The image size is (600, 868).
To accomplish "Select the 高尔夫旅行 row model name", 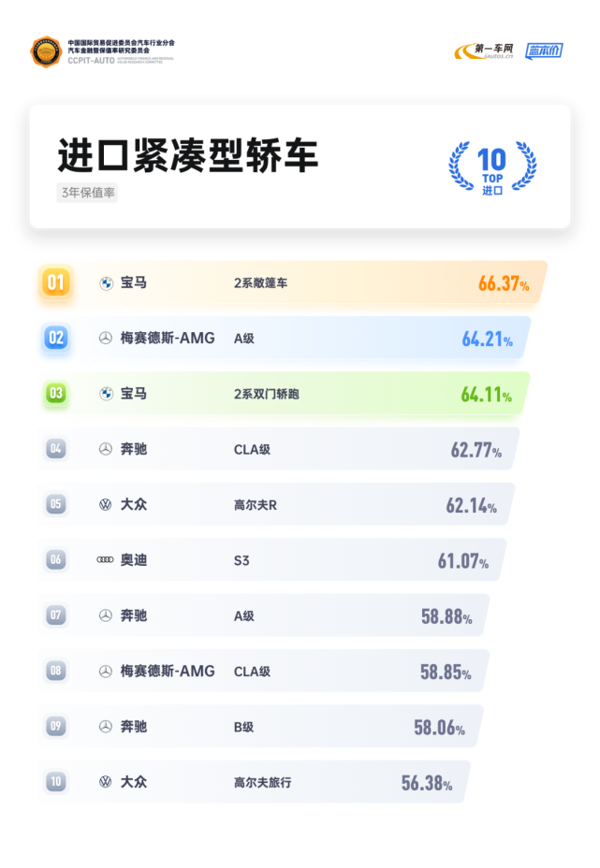I will coord(263,783).
